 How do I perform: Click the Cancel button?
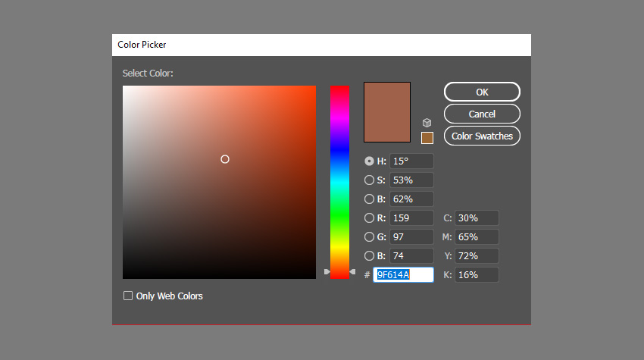click(482, 114)
